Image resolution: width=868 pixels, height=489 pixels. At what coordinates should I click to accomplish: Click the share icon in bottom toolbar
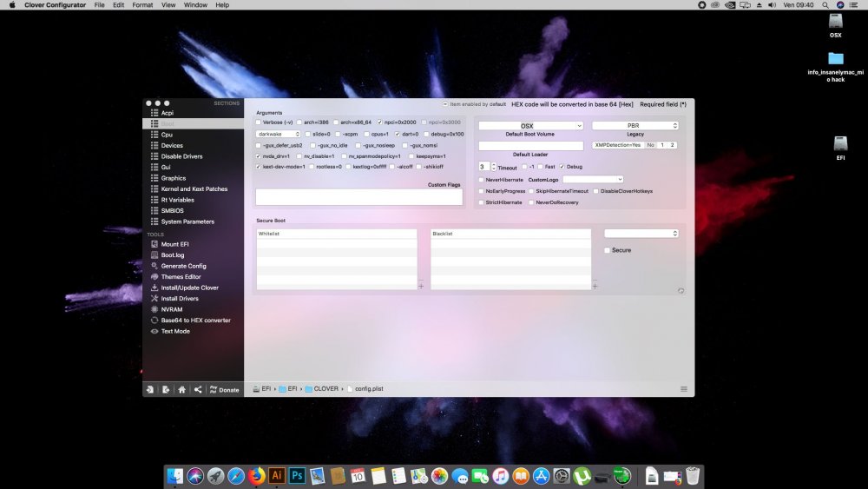point(198,390)
